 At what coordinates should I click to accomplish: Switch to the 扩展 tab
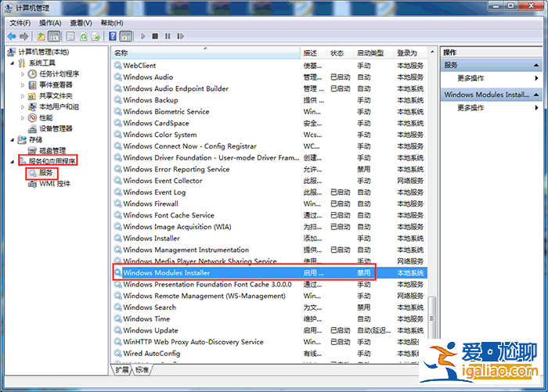(122, 369)
